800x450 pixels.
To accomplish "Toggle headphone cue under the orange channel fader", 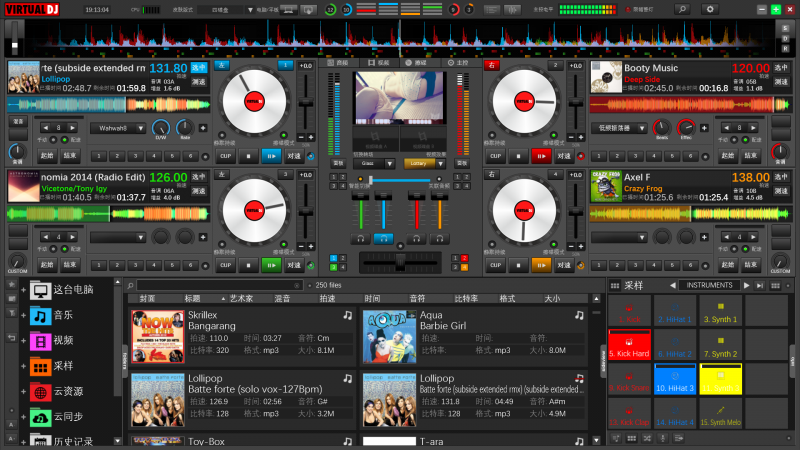I will coord(439,238).
